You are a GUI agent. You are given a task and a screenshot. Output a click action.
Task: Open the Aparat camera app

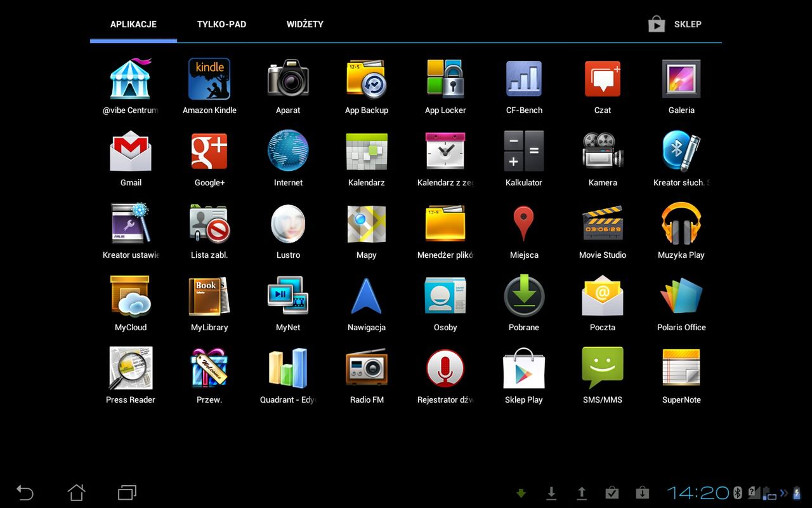tap(288, 79)
